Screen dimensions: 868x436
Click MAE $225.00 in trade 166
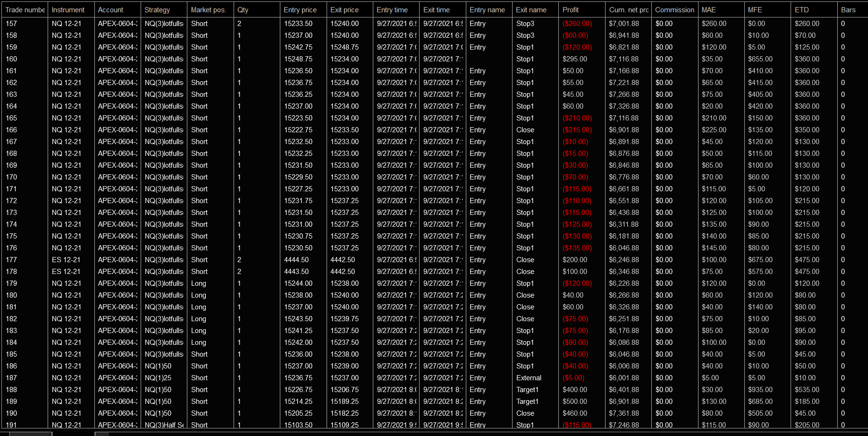point(714,130)
